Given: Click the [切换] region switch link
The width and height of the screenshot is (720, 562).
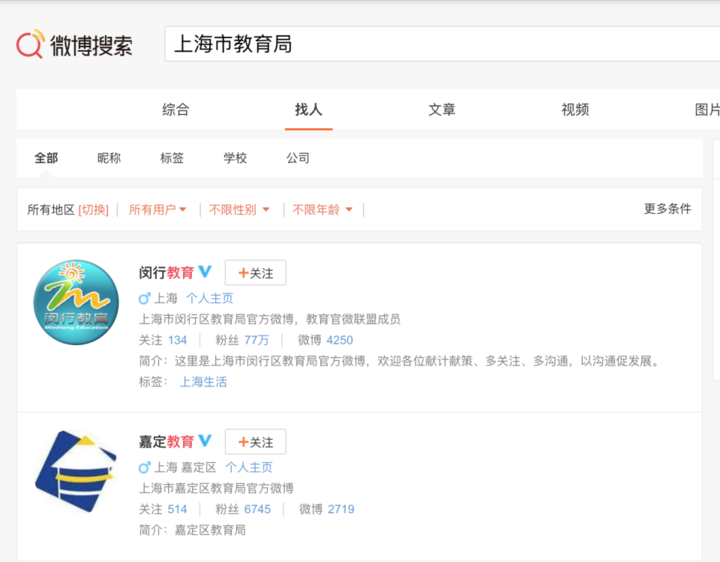Looking at the screenshot, I should tap(93, 210).
